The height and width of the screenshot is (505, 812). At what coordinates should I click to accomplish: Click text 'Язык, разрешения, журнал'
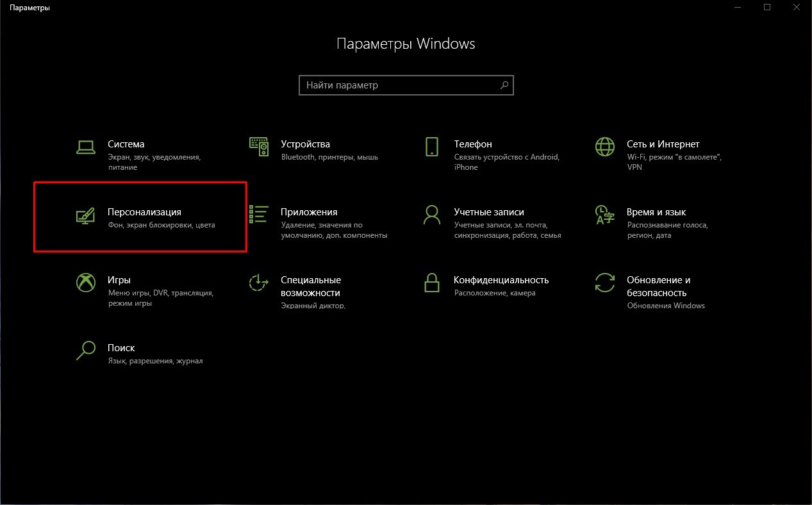[x=155, y=361]
